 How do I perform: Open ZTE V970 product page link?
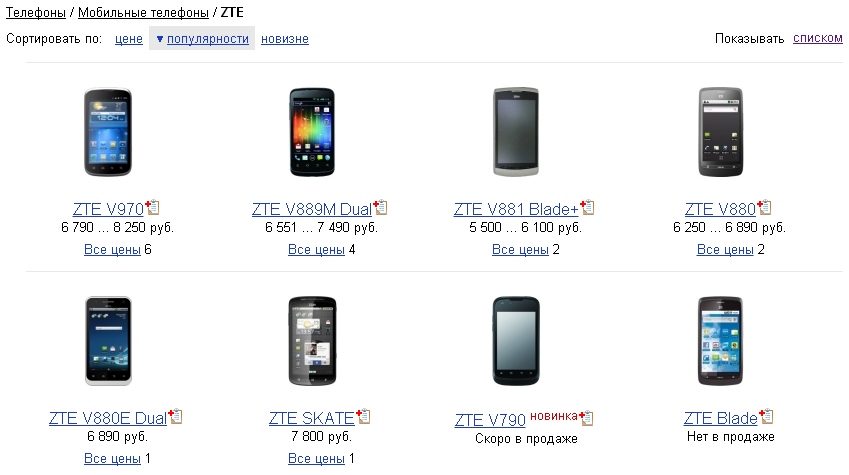(108, 209)
